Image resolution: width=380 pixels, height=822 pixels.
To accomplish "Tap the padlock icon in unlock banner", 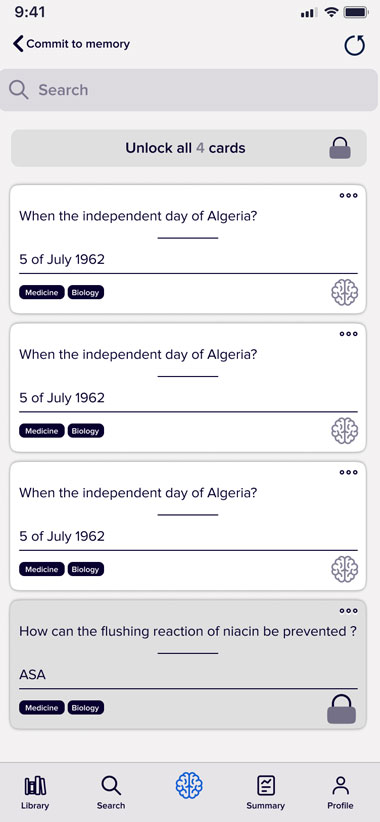I will [x=340, y=148].
